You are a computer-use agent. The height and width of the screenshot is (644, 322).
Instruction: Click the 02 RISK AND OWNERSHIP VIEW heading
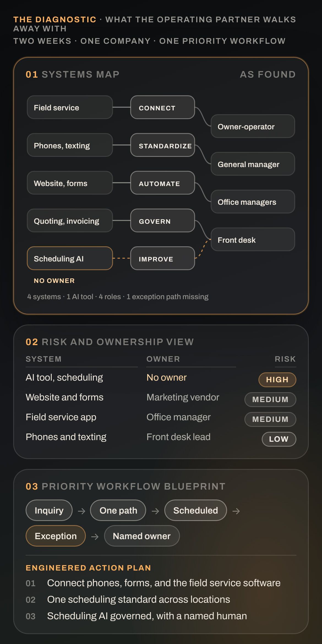tap(110, 342)
